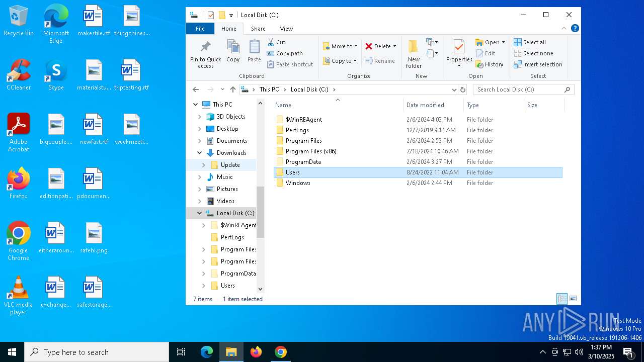This screenshot has width=644, height=362.
Task: Click the Search Local Disk (C:) field
Action: 523,89
